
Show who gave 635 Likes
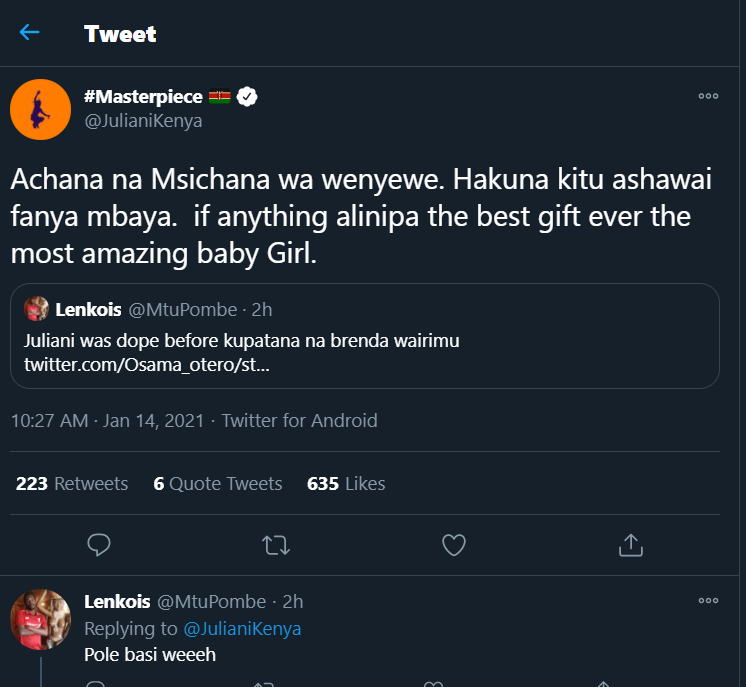click(x=346, y=484)
